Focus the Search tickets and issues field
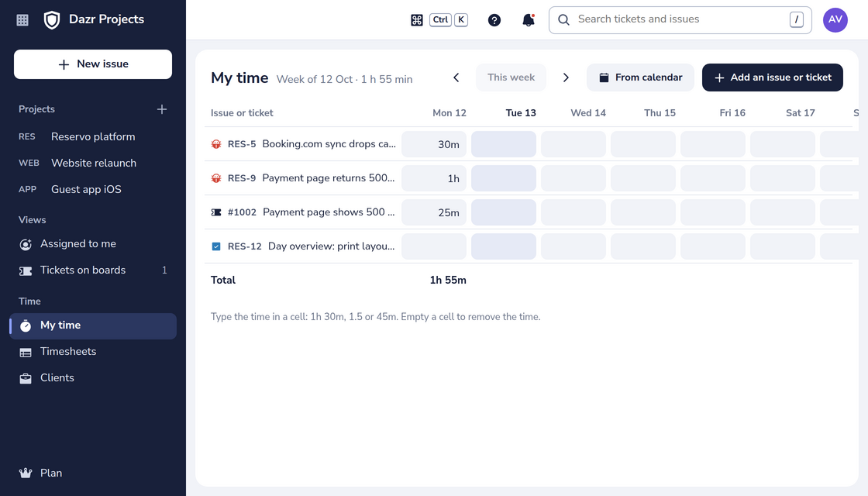Viewport: 868px width, 496px height. 680,20
